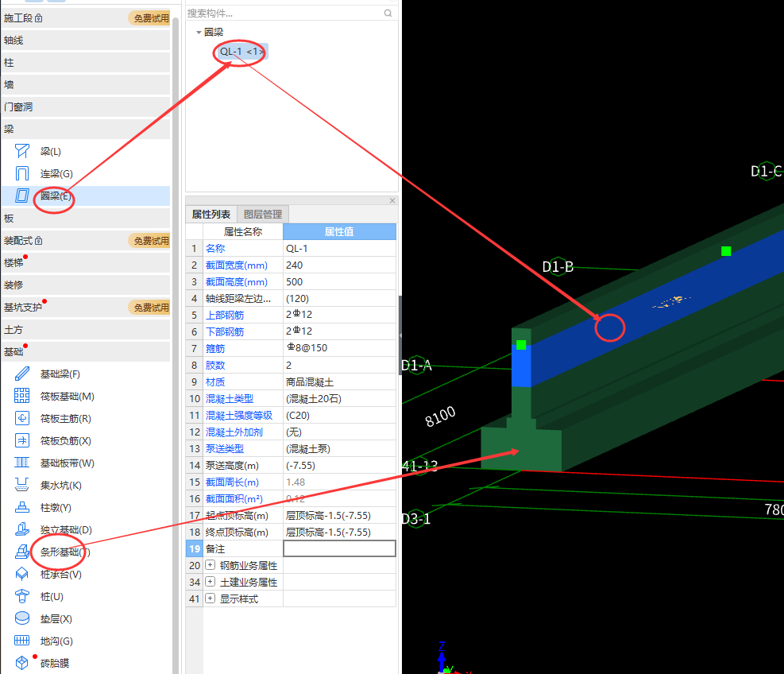The image size is (784, 674).
Task: Expand the 施工段 category
Action: [86, 18]
